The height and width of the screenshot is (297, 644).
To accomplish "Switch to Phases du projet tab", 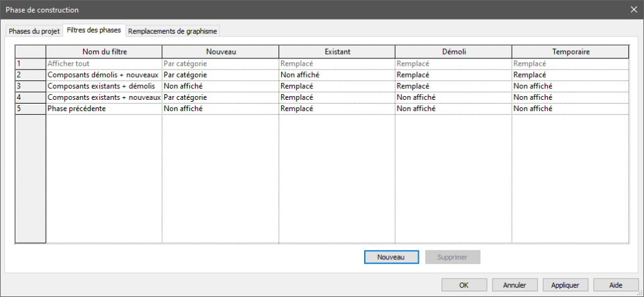I will 34,31.
